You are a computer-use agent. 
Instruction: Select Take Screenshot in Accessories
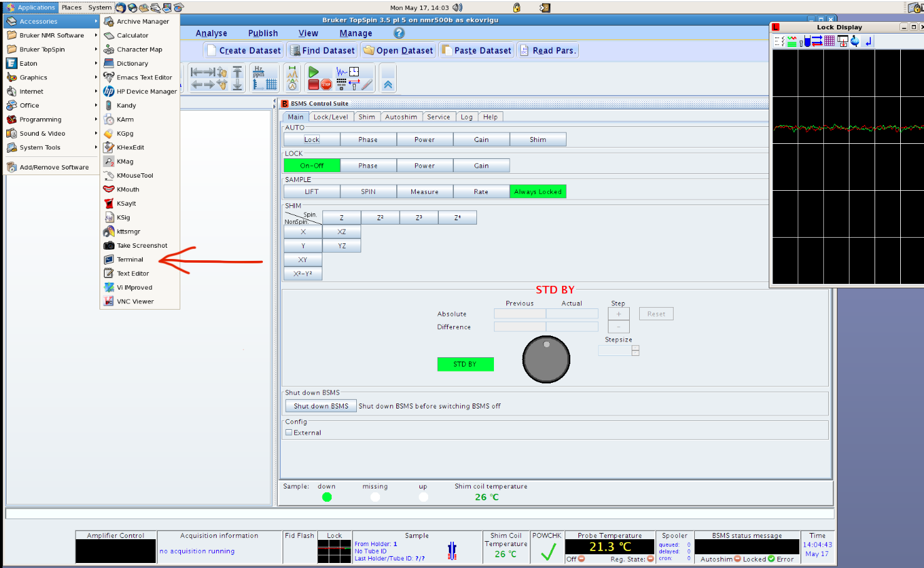(x=140, y=246)
